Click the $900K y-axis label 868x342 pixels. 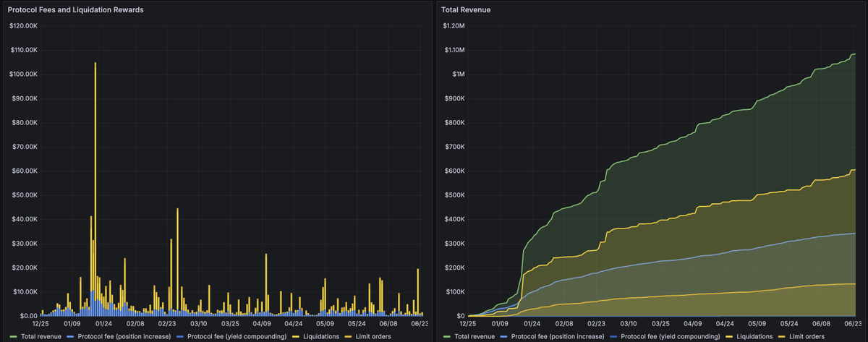point(456,98)
